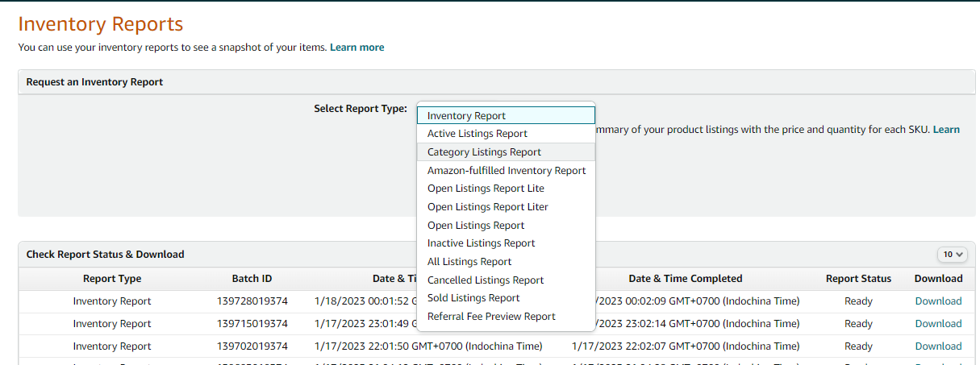Screen dimensions: 980x365
Task: Click the Check Report Status & Download heading
Action: [x=106, y=255]
